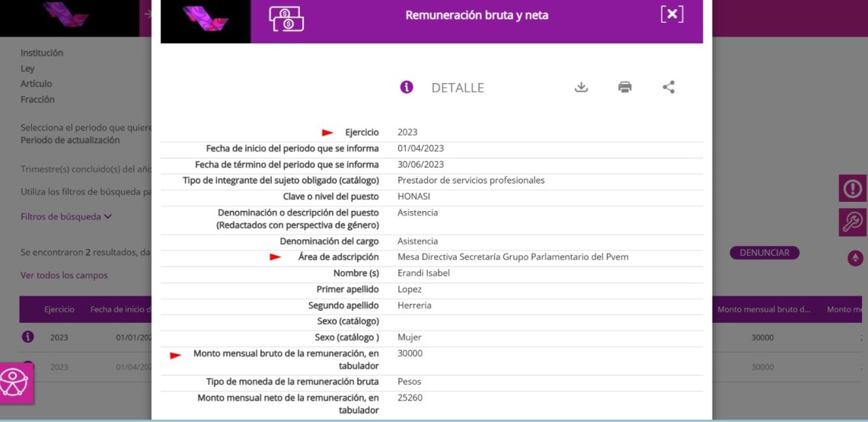This screenshot has width=868, height=422.
Task: Click the money bills icon in header
Action: coord(286,18)
